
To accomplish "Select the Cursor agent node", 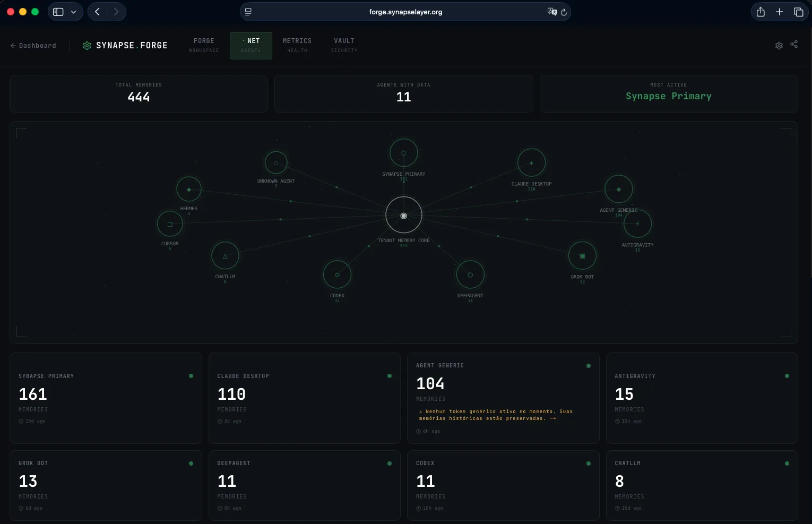I will pos(170,224).
